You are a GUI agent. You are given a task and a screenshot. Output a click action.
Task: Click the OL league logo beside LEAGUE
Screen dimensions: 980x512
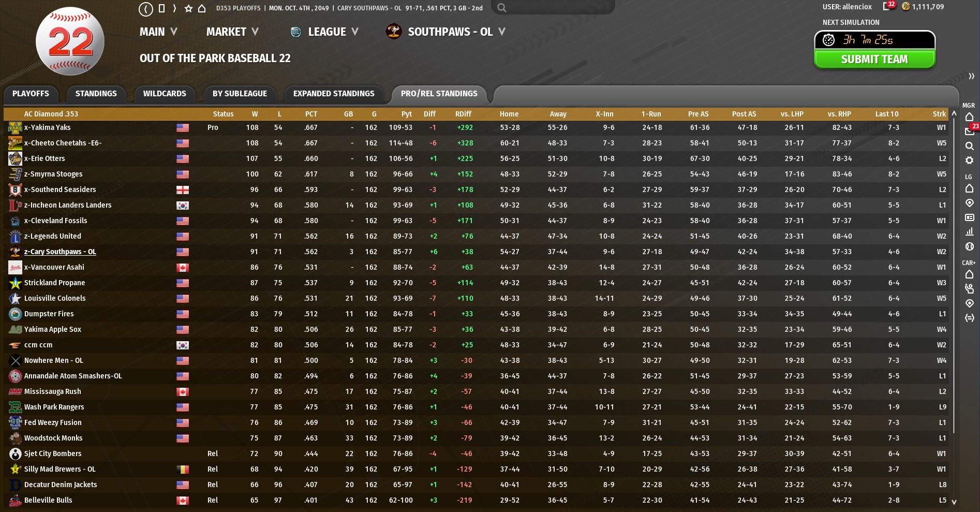295,32
